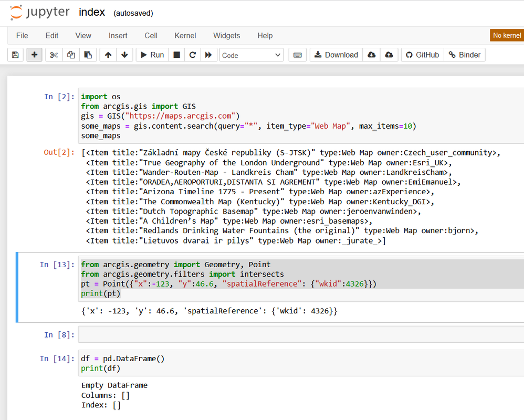Click into the empty In [8] cell

pos(299,334)
